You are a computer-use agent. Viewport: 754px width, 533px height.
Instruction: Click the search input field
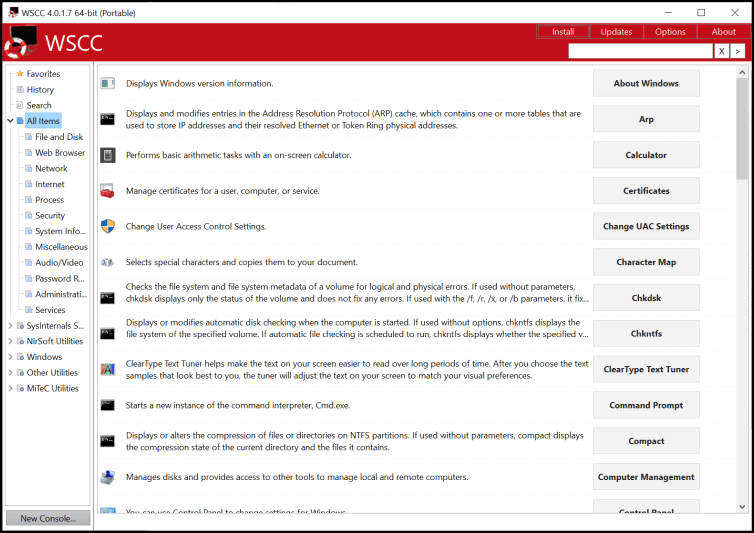tap(640, 51)
